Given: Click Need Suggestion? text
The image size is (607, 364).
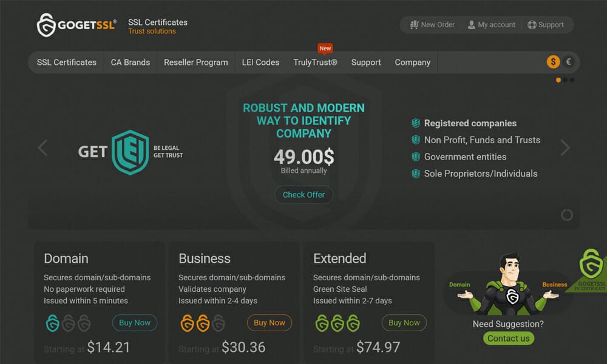Looking at the screenshot, I should (x=508, y=324).
